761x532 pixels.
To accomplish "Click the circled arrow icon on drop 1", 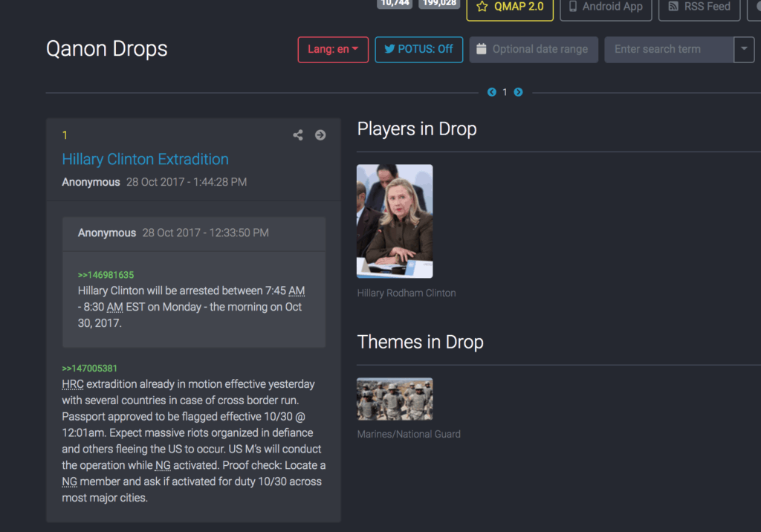I will (320, 135).
